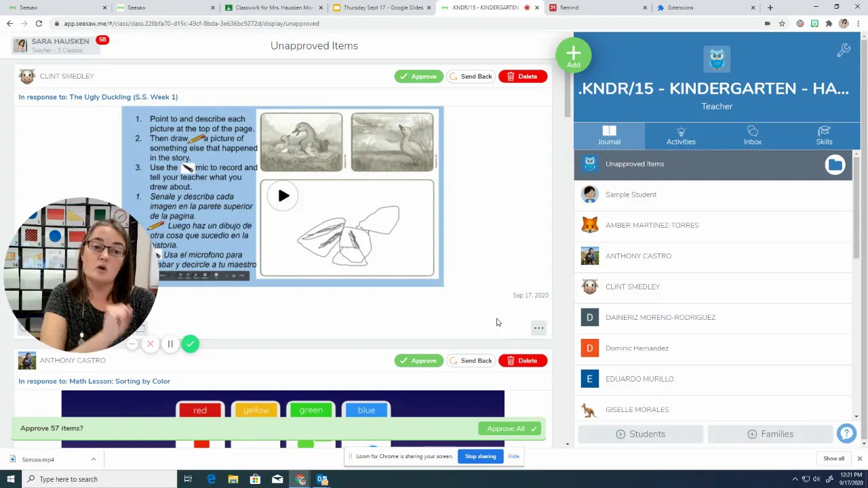The image size is (868, 488).
Task: Open Windows Task View from the taskbar
Action: [188, 479]
